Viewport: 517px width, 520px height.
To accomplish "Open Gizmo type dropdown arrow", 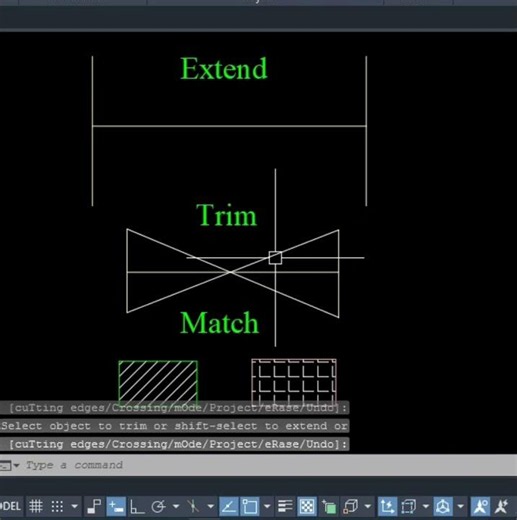I will 461,507.
